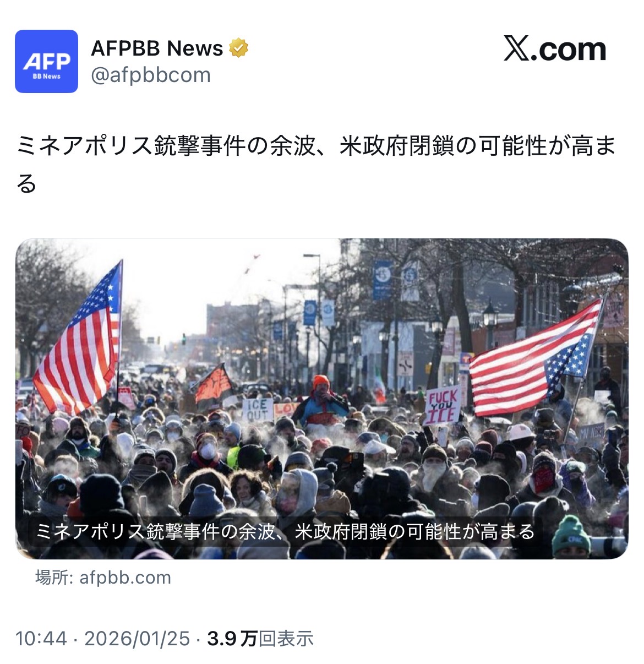Screen dimensions: 644x664
Task: Click the blue street banner on the lamppost
Action: [x=382, y=280]
